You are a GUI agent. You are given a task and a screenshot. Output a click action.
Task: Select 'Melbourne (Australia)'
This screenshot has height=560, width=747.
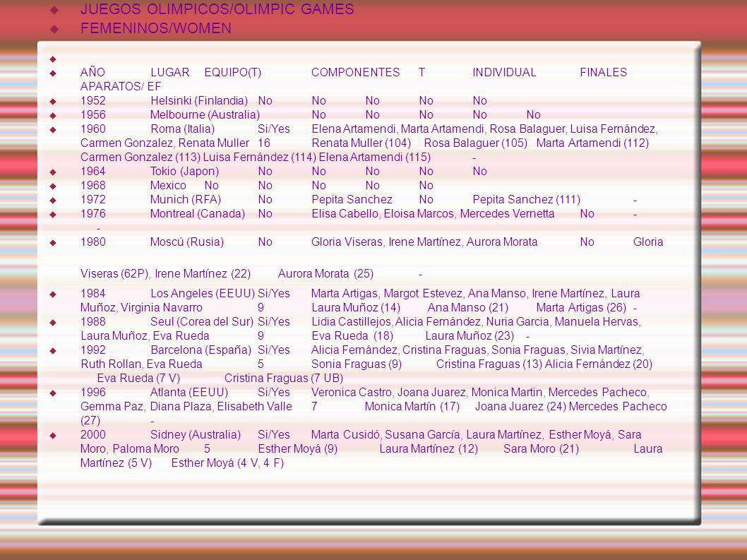coord(205,115)
